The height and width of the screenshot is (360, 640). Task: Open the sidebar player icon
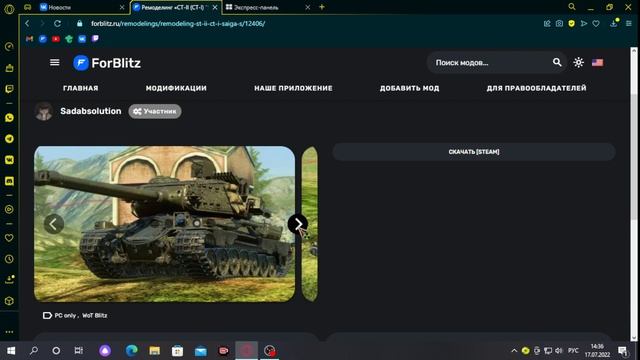click(9, 209)
